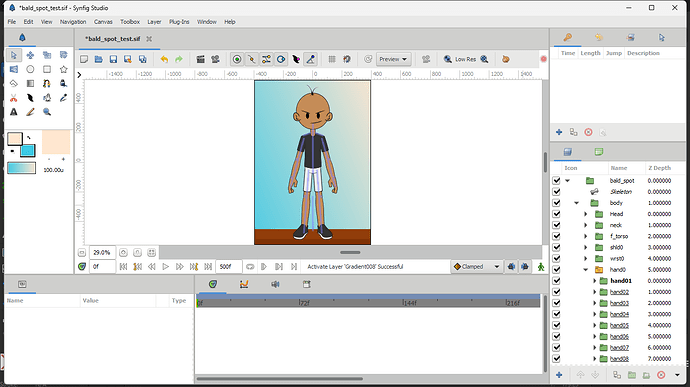Add new keyframe plus button
This screenshot has width=690, height=387.
(559, 132)
